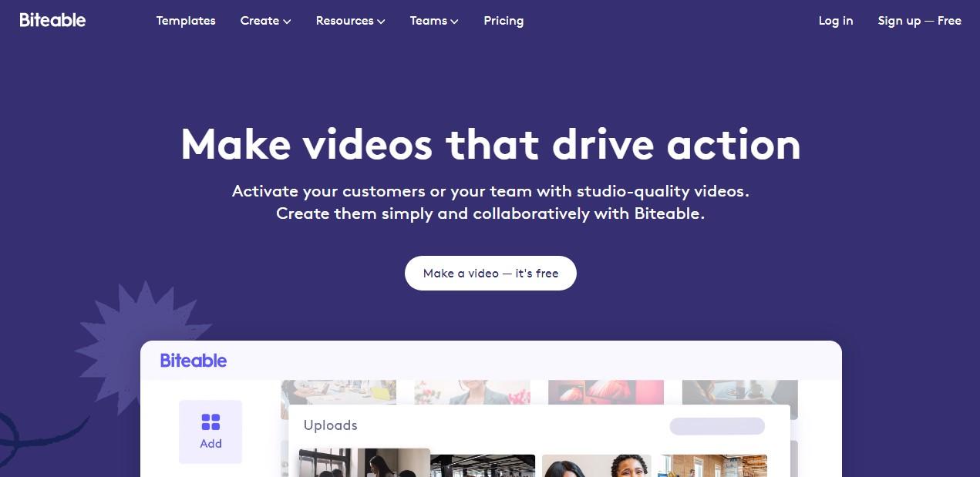Go to the Pricing page
This screenshot has width=980, height=477.
tap(503, 21)
